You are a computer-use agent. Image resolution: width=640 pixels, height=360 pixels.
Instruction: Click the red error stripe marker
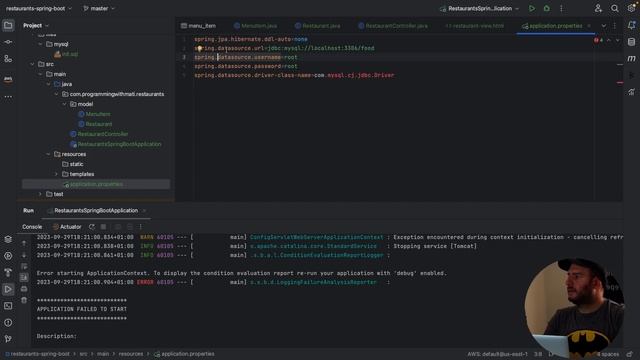click(620, 83)
